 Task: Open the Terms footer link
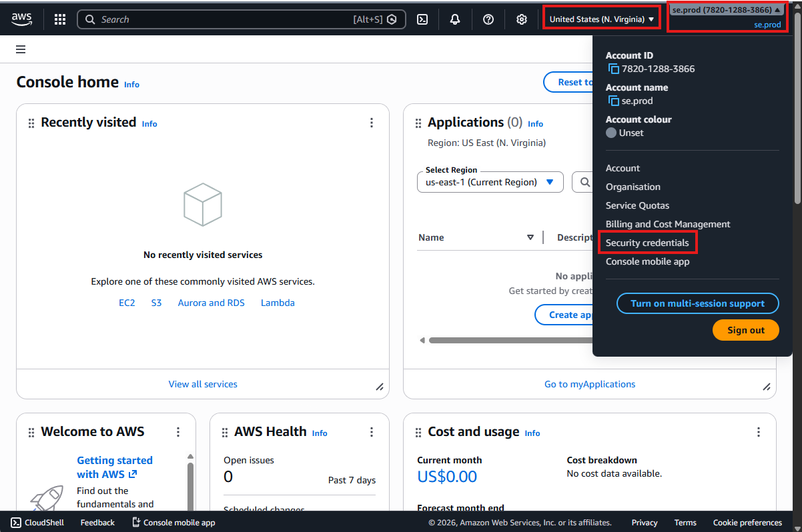(685, 523)
